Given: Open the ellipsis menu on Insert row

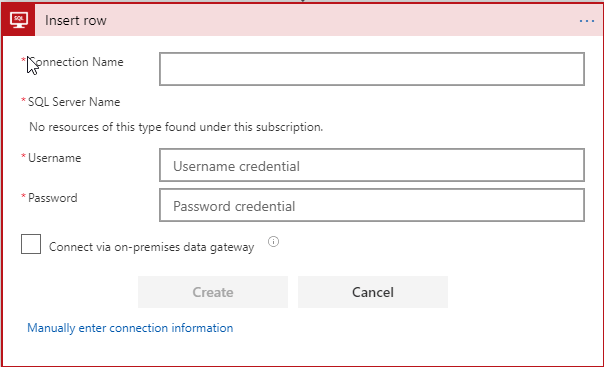Looking at the screenshot, I should coord(587,21).
